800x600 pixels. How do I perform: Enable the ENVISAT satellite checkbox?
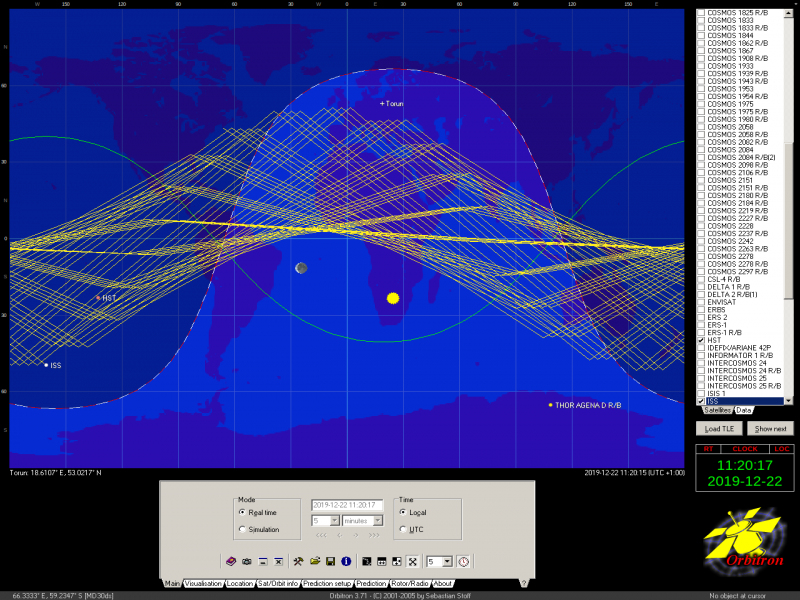point(701,301)
